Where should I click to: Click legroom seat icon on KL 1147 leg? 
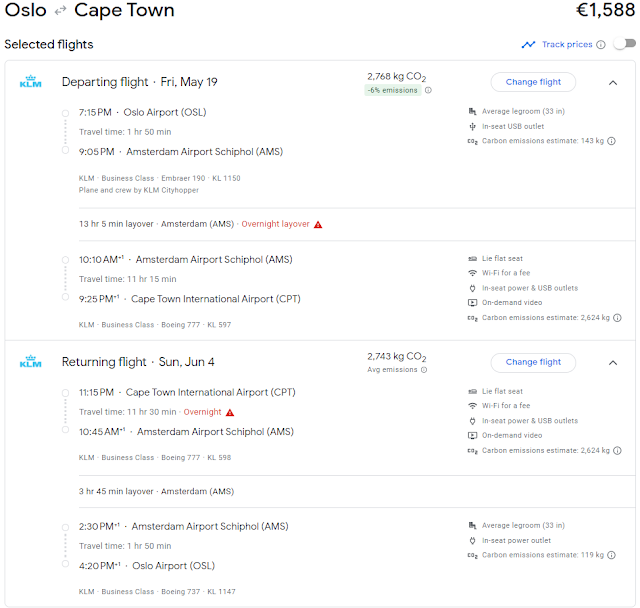(472, 526)
